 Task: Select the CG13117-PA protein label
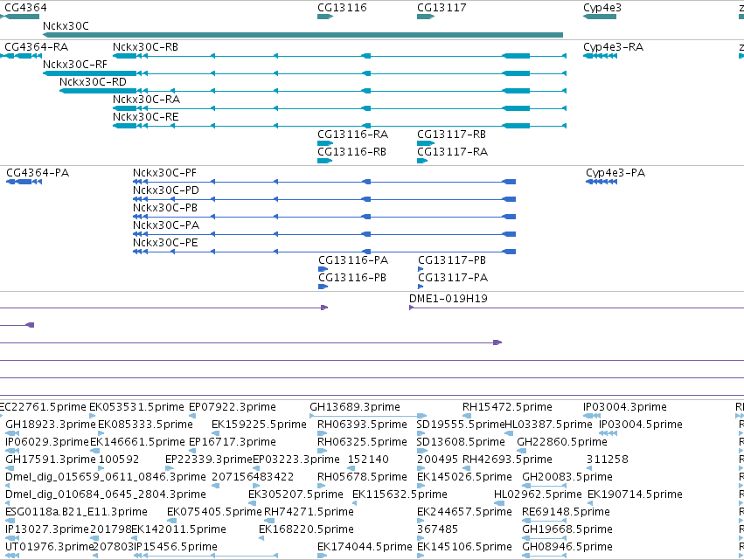(x=453, y=278)
